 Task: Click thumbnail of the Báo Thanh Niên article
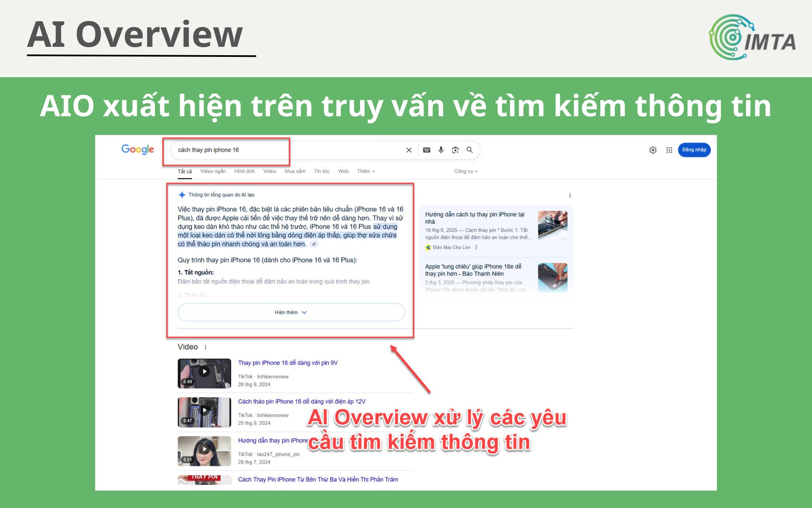tap(553, 277)
